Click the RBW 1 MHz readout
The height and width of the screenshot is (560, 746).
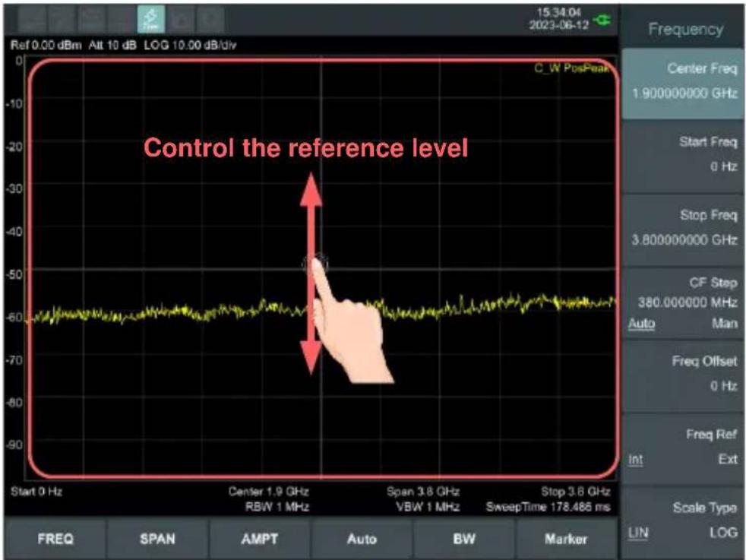click(277, 507)
